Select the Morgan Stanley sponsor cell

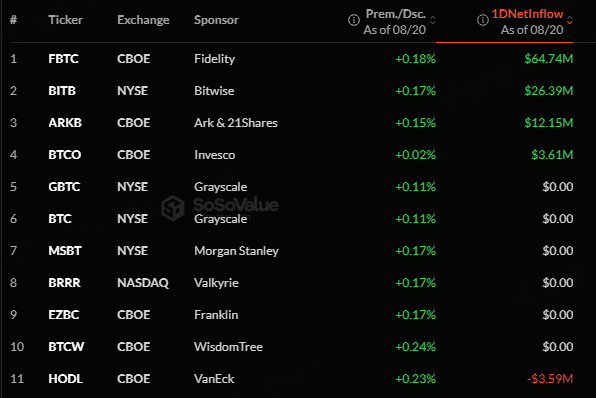point(236,251)
